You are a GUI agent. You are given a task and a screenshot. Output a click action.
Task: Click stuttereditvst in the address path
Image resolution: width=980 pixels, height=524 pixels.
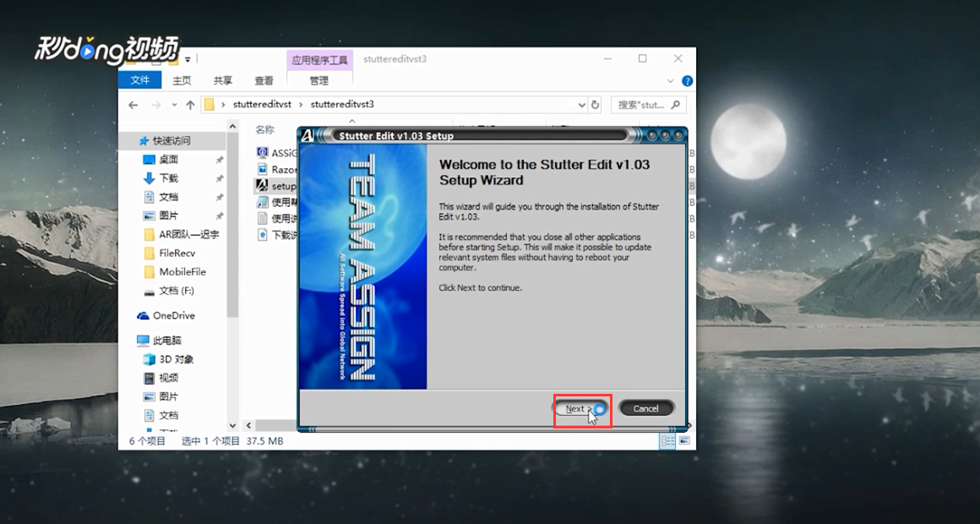point(262,105)
